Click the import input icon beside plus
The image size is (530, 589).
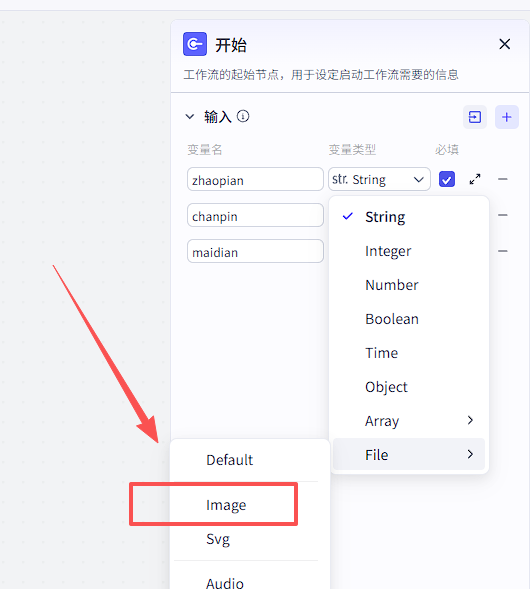(475, 117)
